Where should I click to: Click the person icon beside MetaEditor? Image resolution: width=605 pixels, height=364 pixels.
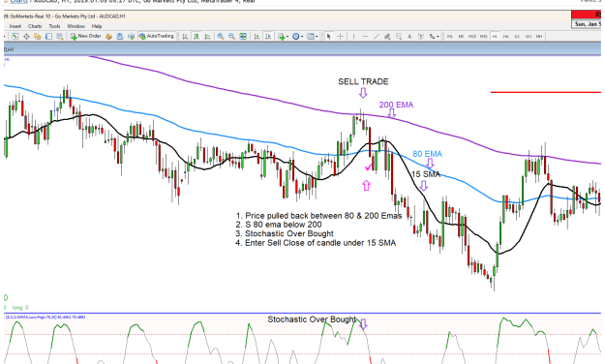click(120, 36)
